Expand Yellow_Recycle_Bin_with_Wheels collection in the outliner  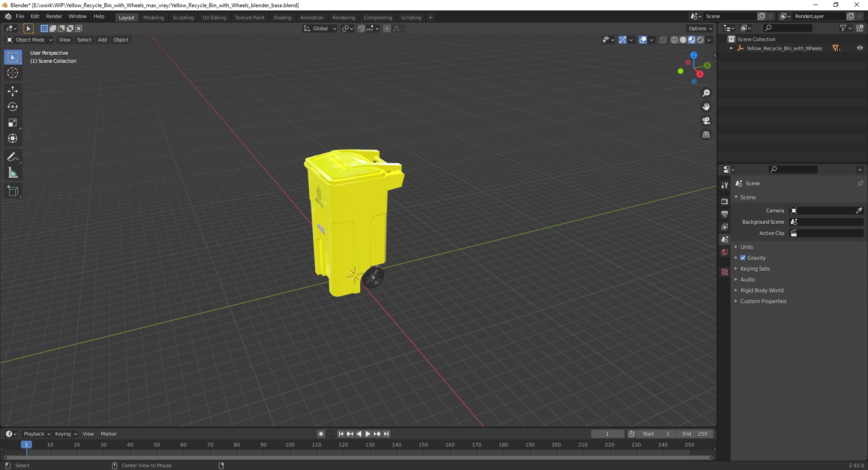tap(731, 48)
